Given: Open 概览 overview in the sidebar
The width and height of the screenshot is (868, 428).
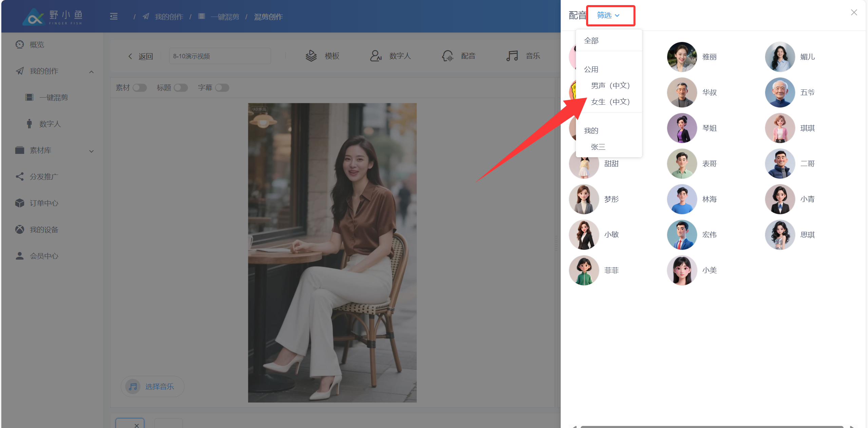Looking at the screenshot, I should pyautogui.click(x=37, y=45).
